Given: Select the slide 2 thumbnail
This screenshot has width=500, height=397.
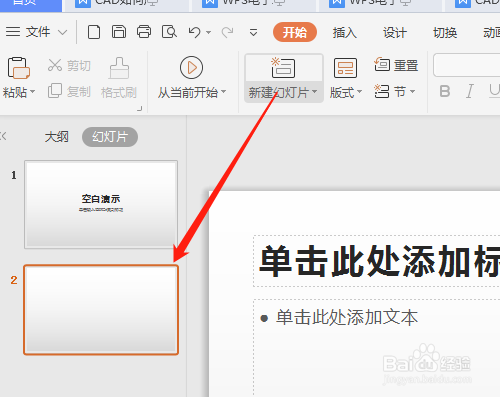Looking at the screenshot, I should (101, 310).
